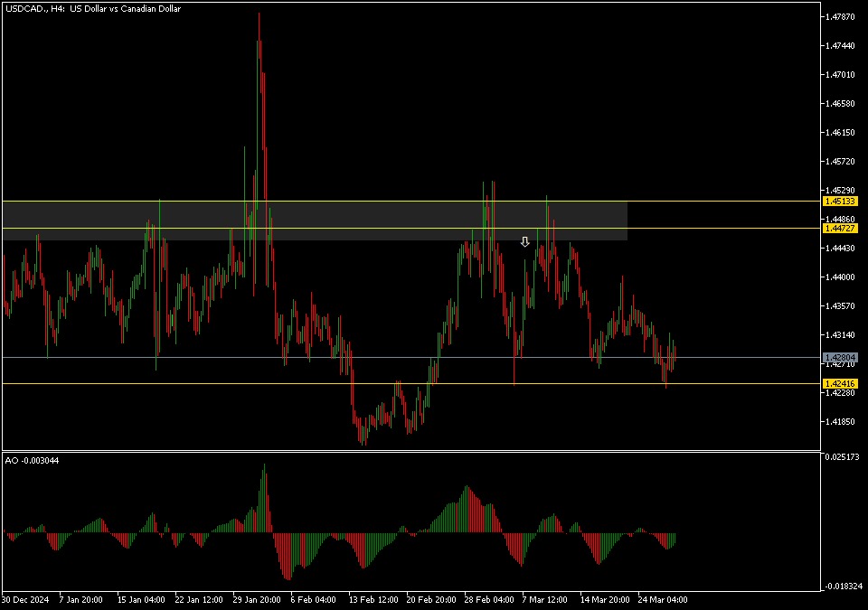Click the -0.018324 AO scale value
The height and width of the screenshot is (610, 868).
842,587
